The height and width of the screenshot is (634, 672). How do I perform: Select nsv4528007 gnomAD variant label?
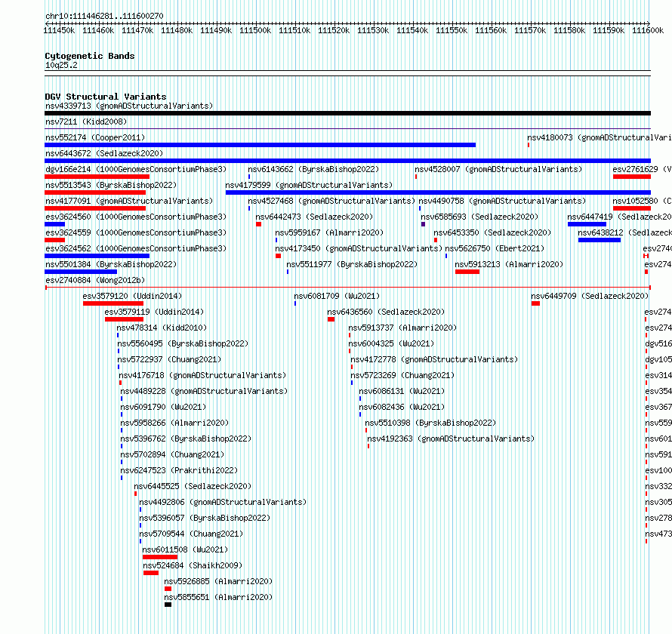pyautogui.click(x=498, y=169)
